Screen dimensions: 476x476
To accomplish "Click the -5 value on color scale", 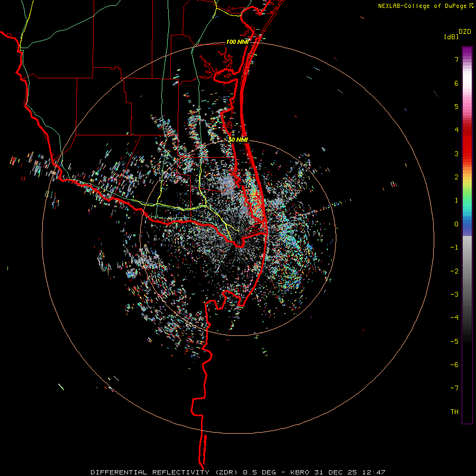I will coord(454,342).
